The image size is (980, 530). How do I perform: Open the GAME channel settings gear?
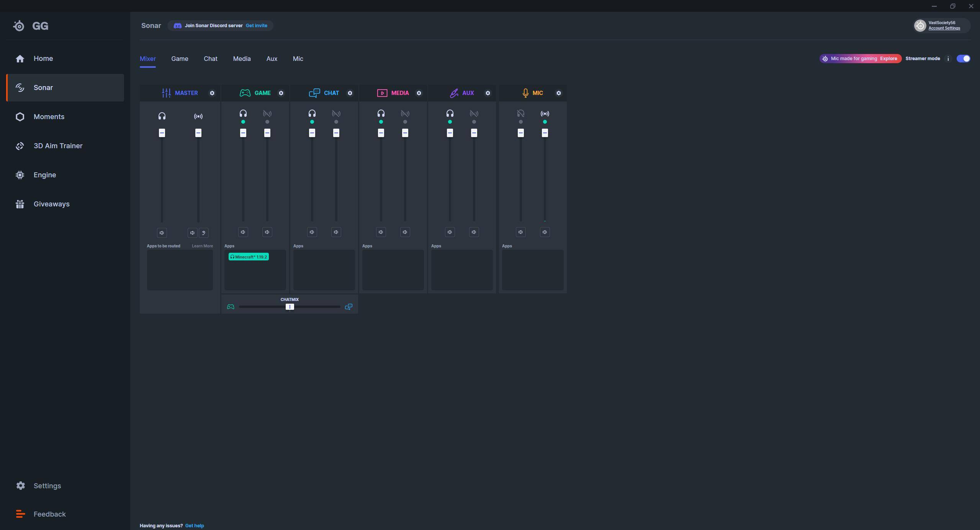pyautogui.click(x=281, y=93)
